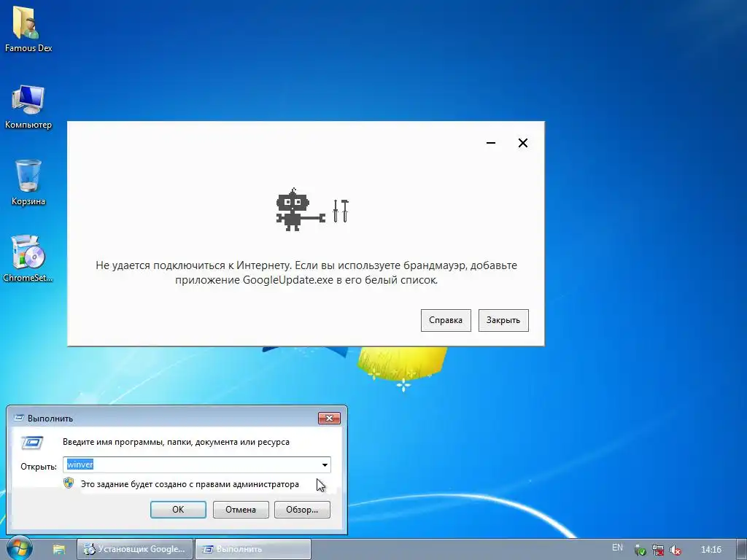
Task: Expand the Открыть combo box dropdown arrow
Action: coord(325,464)
